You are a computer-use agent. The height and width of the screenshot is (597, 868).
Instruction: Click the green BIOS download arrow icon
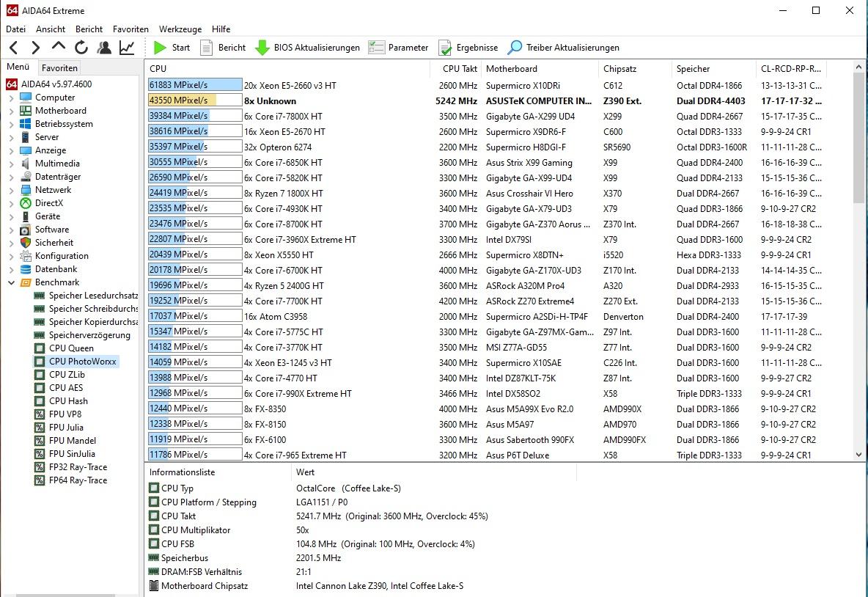[x=262, y=48]
